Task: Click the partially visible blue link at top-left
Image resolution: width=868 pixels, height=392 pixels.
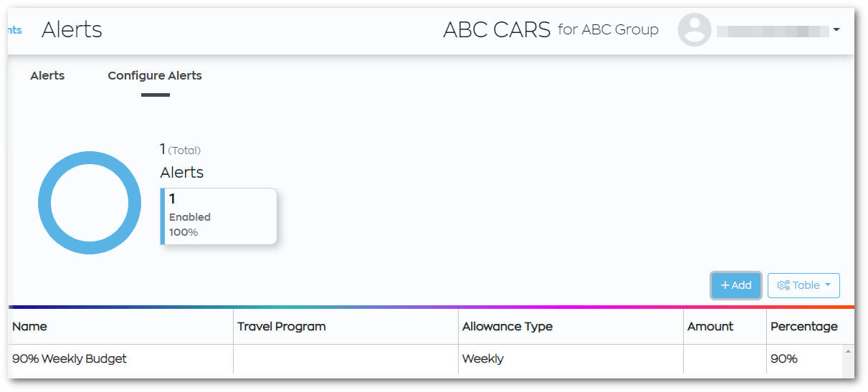Action: coord(14,30)
